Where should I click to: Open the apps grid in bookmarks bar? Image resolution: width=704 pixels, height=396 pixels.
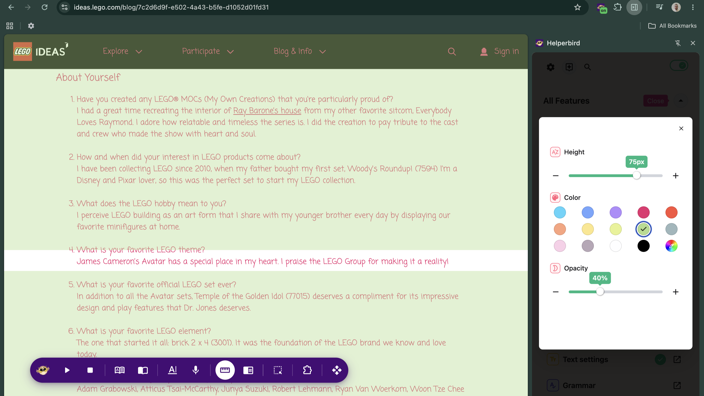(x=9, y=26)
